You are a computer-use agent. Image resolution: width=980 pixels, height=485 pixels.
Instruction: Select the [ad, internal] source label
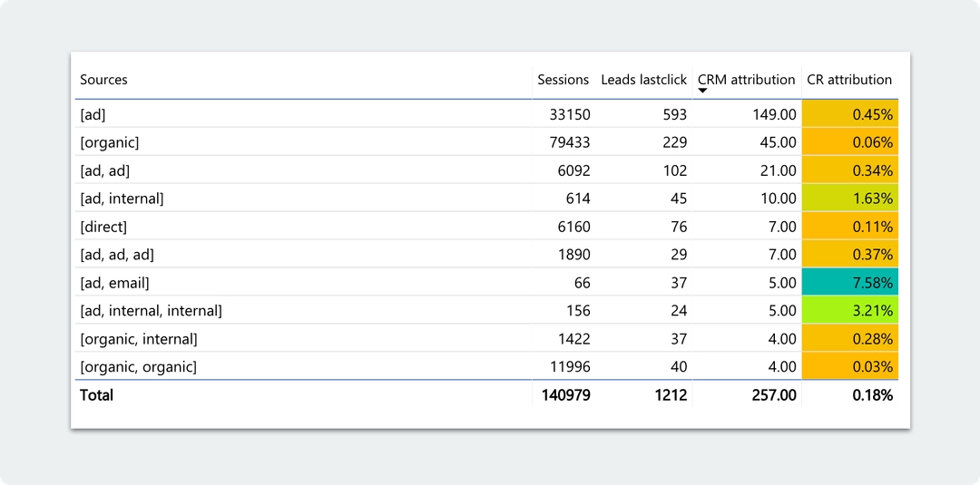click(122, 199)
